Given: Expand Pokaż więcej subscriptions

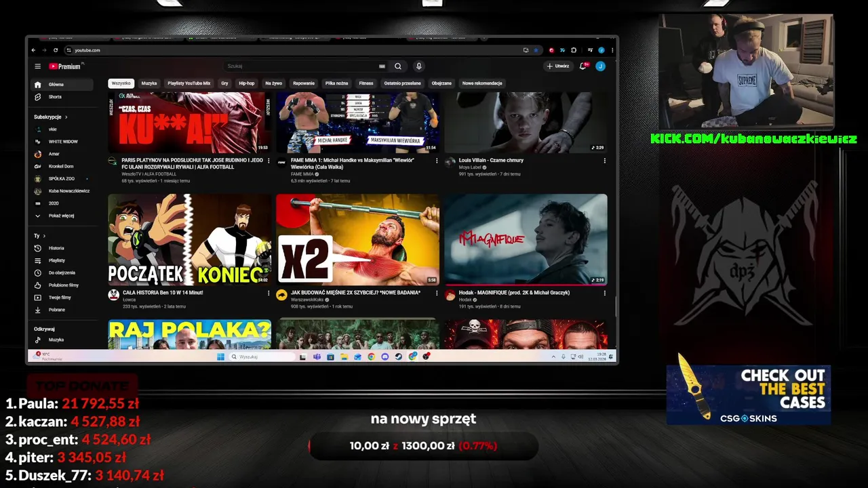Looking at the screenshot, I should pyautogui.click(x=62, y=216).
